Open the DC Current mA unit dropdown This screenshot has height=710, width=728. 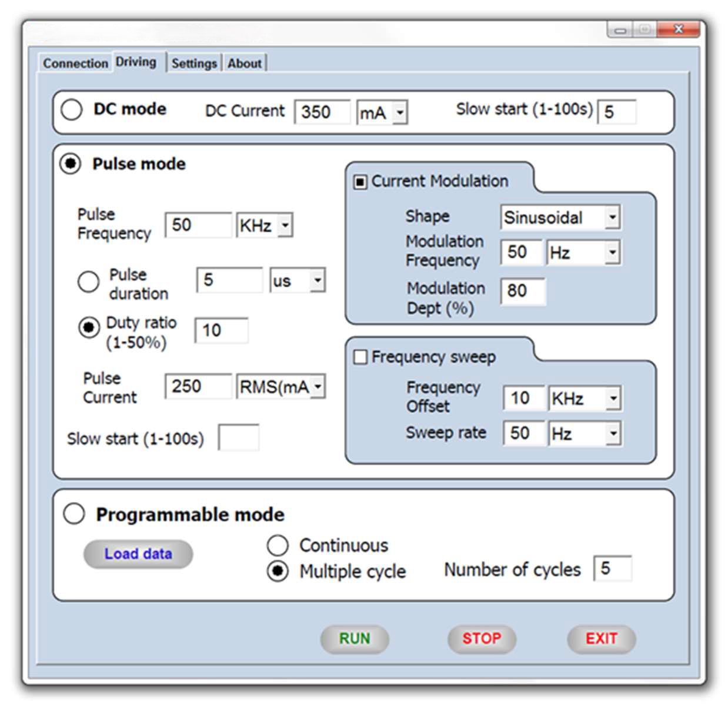click(x=400, y=112)
